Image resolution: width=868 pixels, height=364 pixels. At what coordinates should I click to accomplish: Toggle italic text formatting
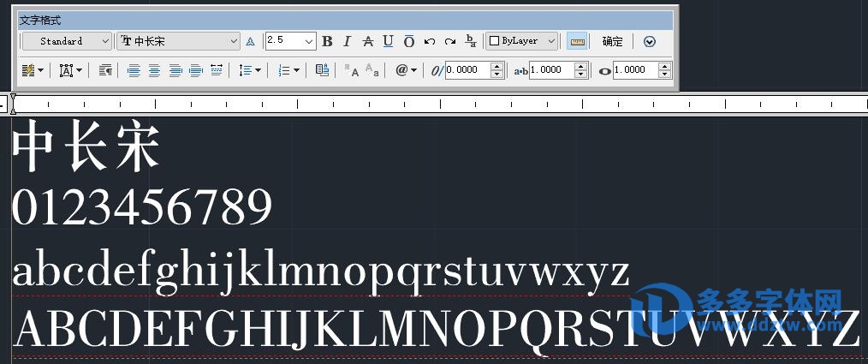(x=348, y=41)
